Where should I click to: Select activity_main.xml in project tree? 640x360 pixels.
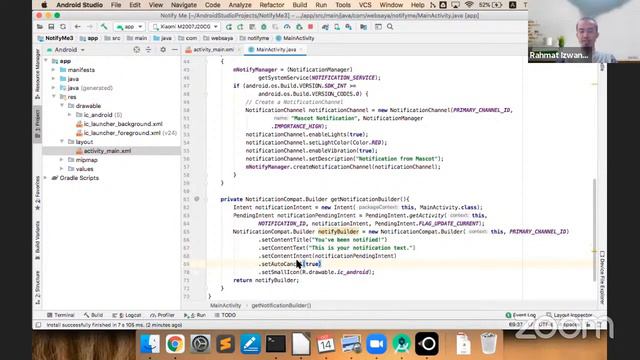pos(104,151)
